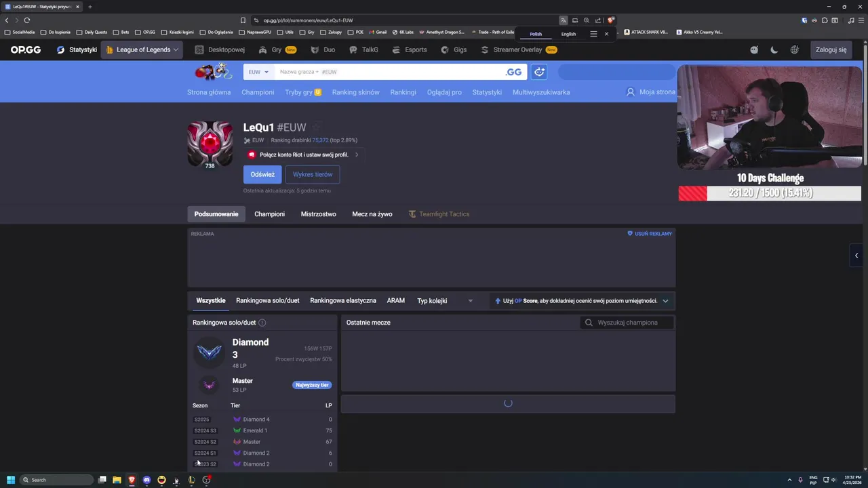Open Ranking skinów in the navigation bar
The image size is (868, 488).
(x=355, y=92)
